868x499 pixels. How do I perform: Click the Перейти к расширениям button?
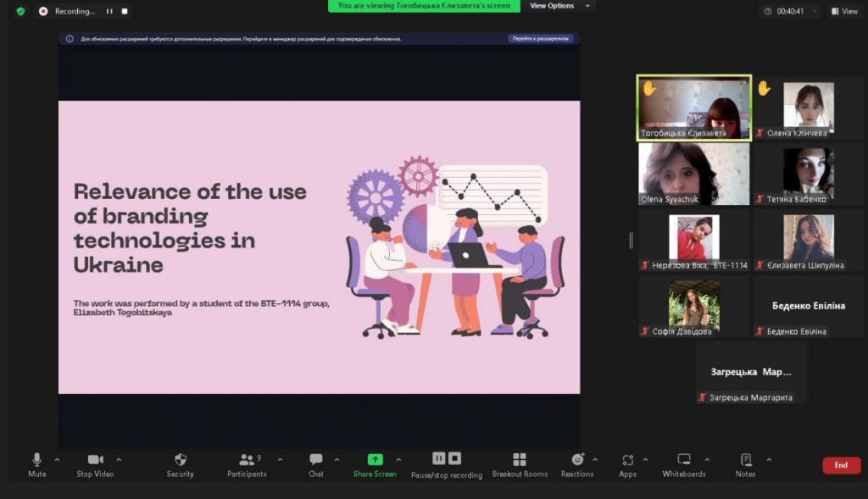pos(541,39)
